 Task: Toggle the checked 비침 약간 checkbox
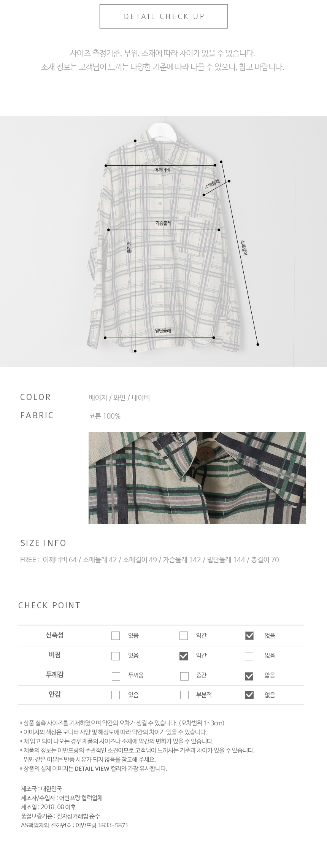184,656
